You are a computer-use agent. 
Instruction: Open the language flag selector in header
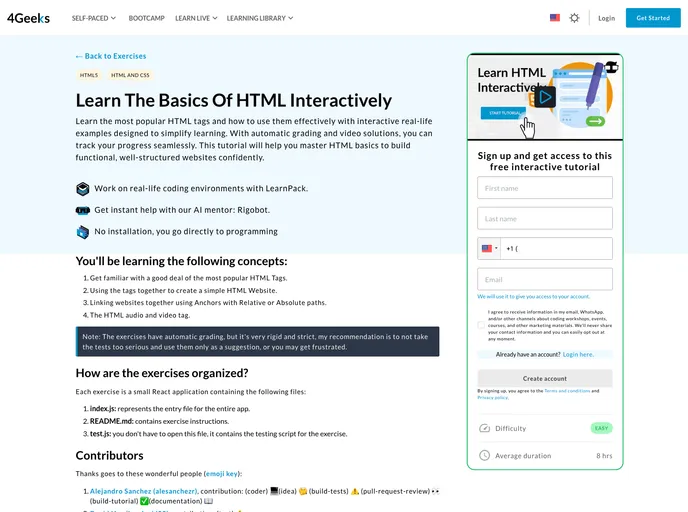pos(555,18)
